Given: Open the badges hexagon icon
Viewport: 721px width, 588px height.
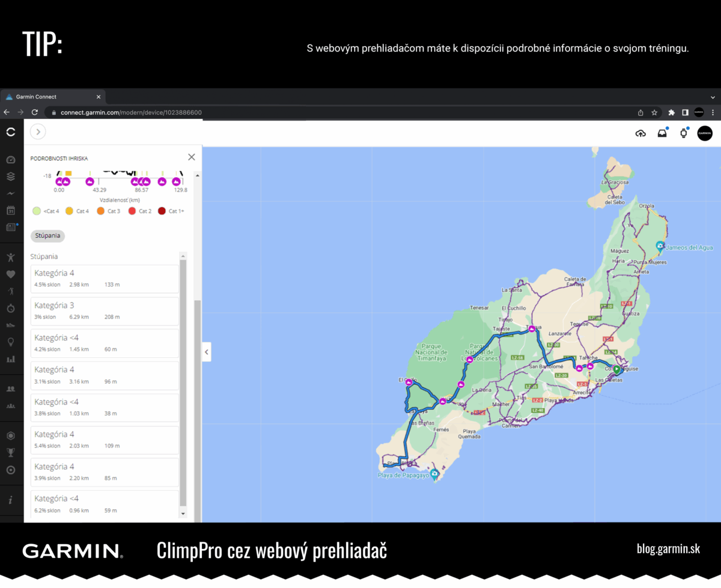Looking at the screenshot, I should 11,435.
